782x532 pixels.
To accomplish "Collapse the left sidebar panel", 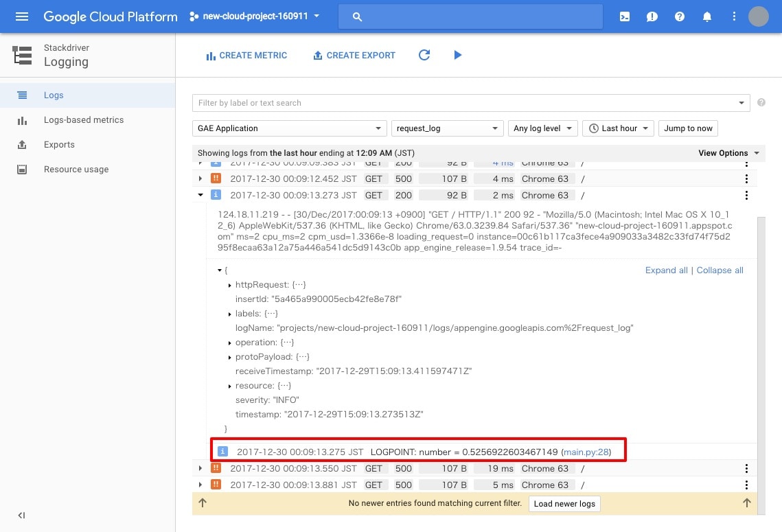I will pyautogui.click(x=21, y=515).
